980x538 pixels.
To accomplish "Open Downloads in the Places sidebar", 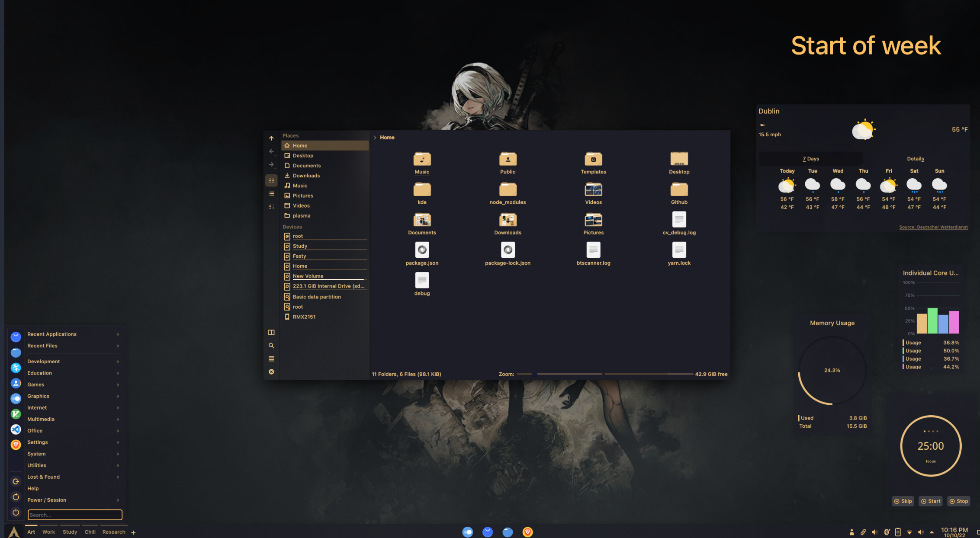I will click(x=325, y=176).
